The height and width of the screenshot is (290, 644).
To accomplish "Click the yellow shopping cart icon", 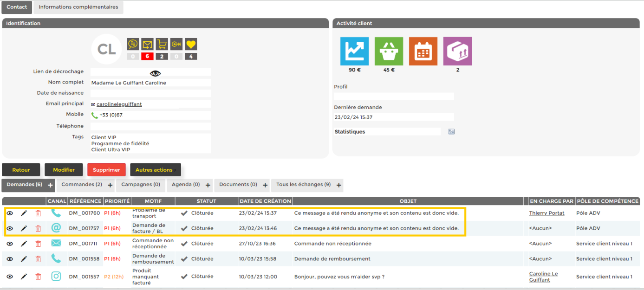I will (x=162, y=44).
